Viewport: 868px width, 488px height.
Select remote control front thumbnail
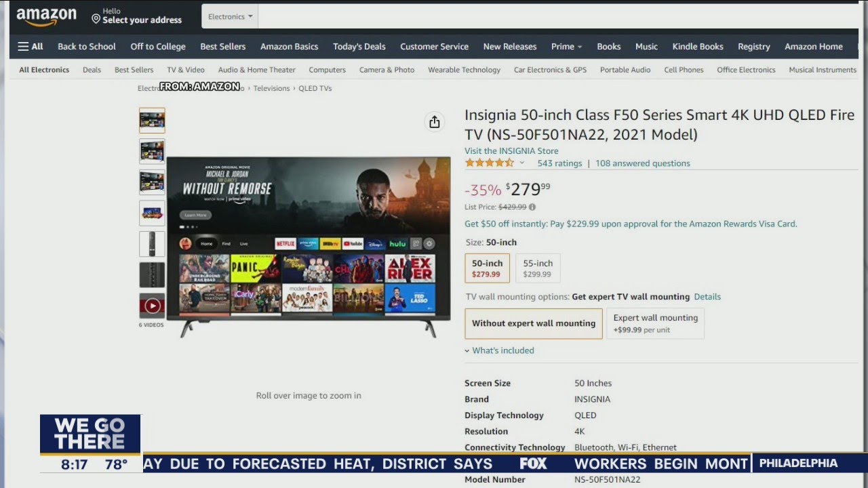coord(152,244)
